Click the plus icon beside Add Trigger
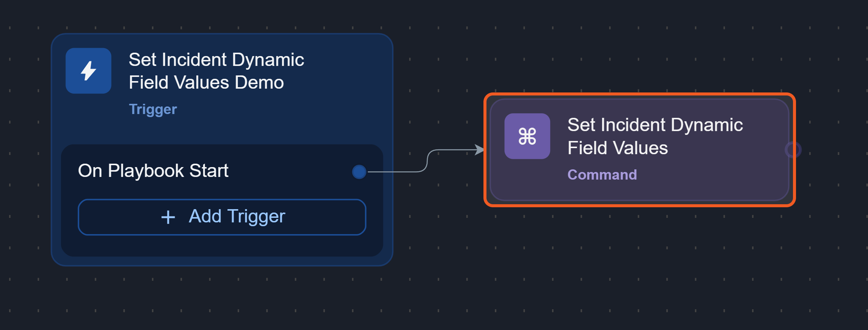 pos(168,217)
